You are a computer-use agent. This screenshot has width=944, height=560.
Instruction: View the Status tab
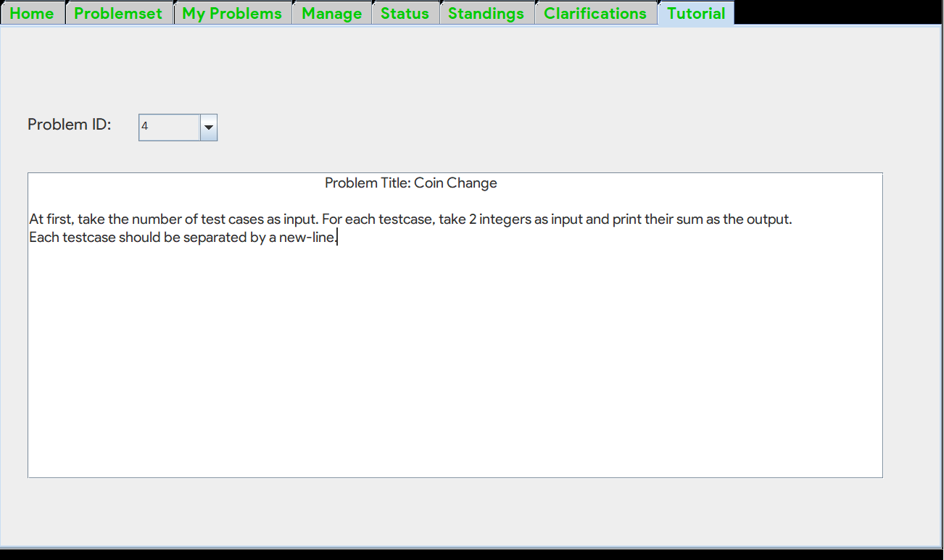coord(405,13)
